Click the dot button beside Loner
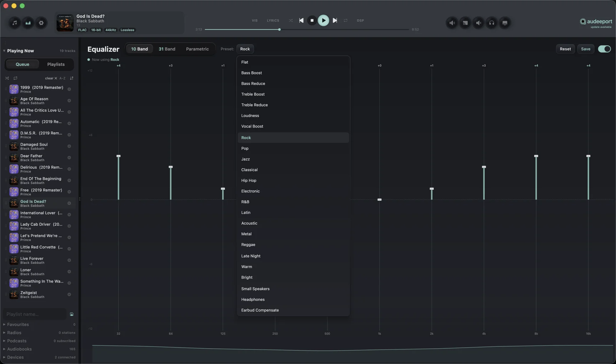Image resolution: width=616 pixels, height=364 pixels. (69, 272)
